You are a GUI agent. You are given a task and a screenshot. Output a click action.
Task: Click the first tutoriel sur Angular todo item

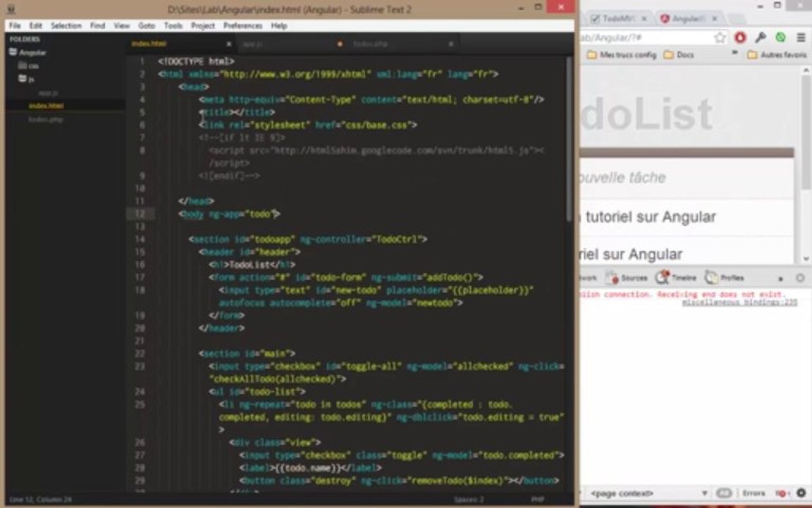click(686, 217)
